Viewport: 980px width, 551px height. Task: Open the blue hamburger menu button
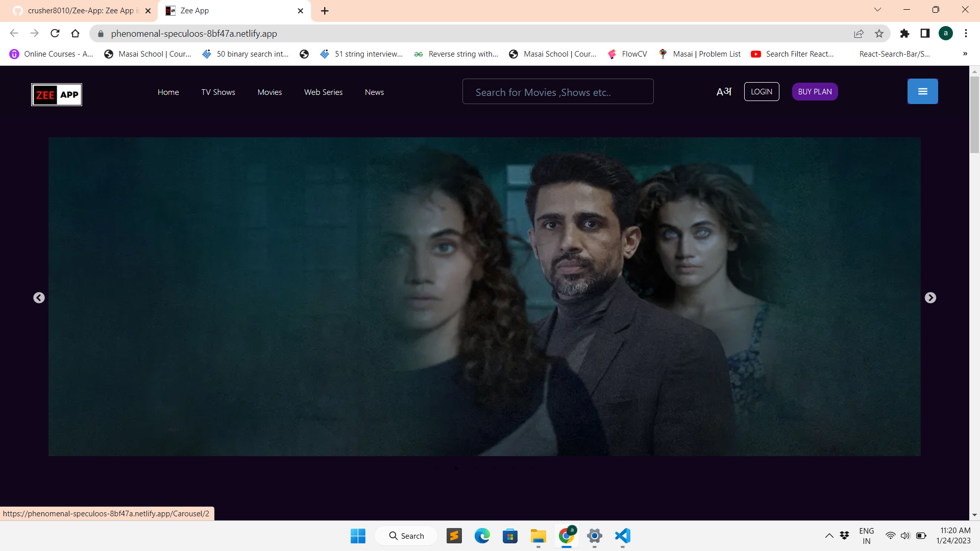coord(922,91)
